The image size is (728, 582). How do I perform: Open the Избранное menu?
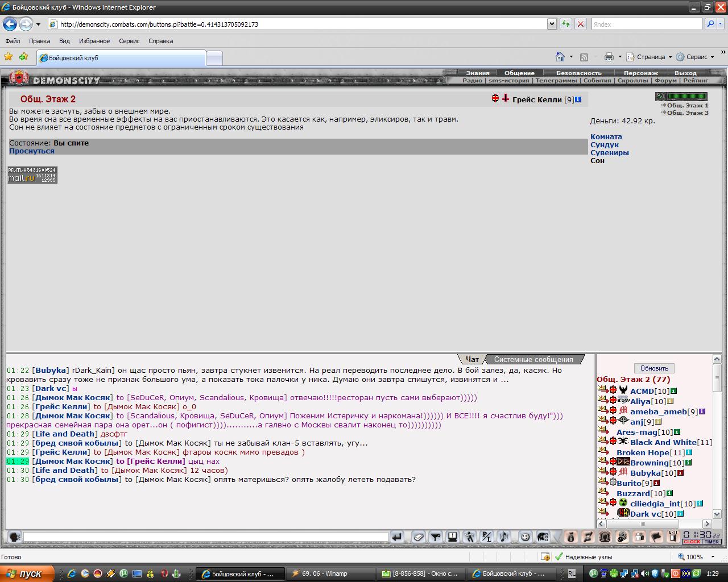[x=94, y=41]
